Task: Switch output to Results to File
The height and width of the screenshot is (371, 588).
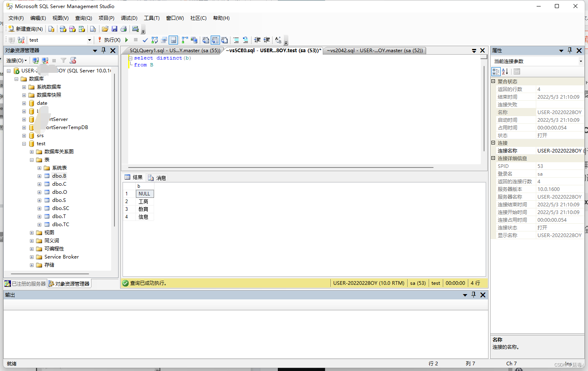Action: click(x=224, y=40)
